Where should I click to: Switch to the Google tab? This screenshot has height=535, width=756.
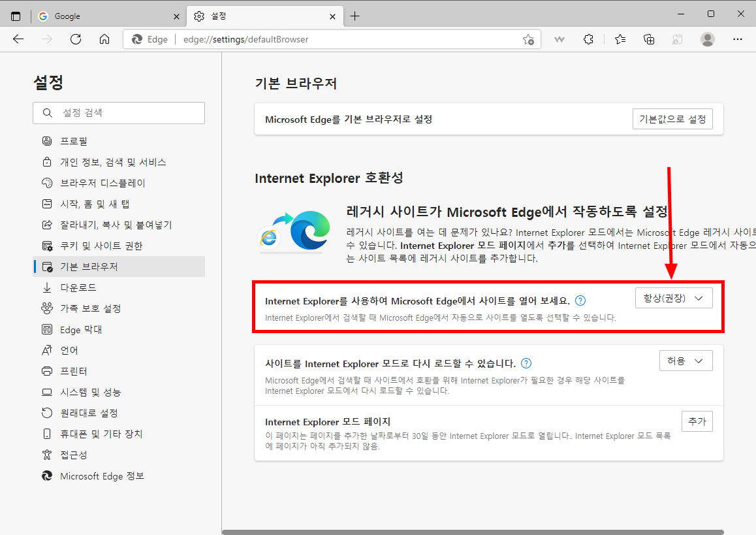[109, 16]
